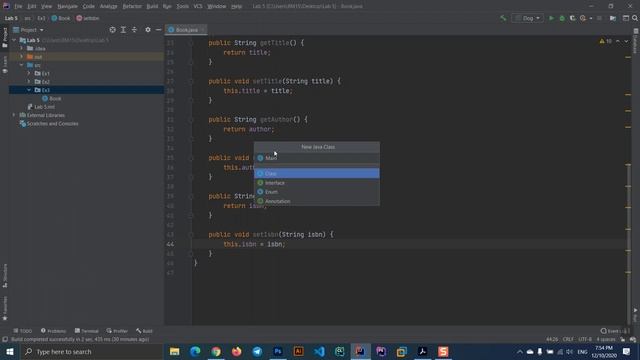This screenshot has width=640, height=360.
Task: Collapse the Lab 5 root tree node
Action: pyautogui.click(x=14, y=40)
